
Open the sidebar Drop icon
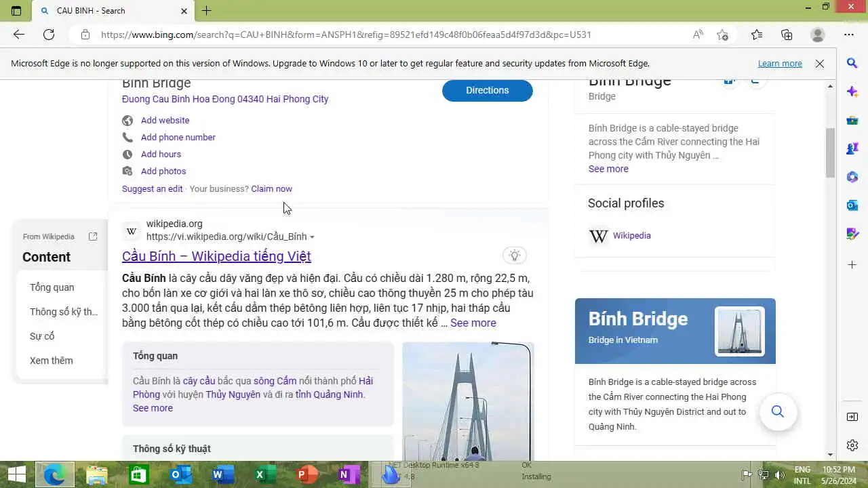tap(852, 234)
